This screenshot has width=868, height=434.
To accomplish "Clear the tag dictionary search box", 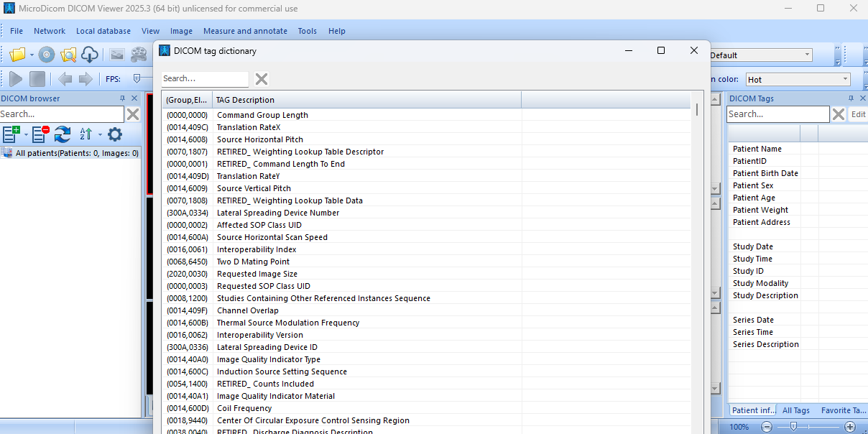I will pos(262,79).
